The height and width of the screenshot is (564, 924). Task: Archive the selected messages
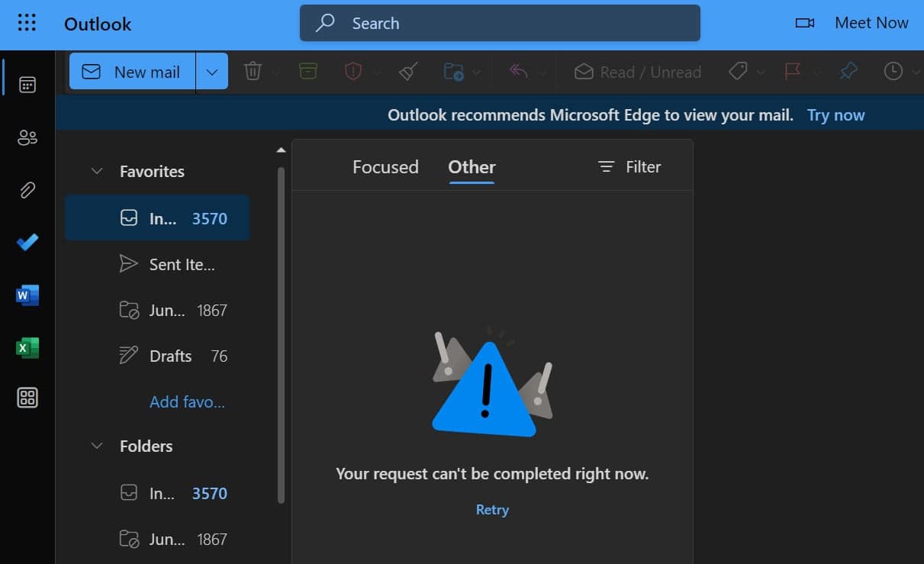click(x=306, y=71)
